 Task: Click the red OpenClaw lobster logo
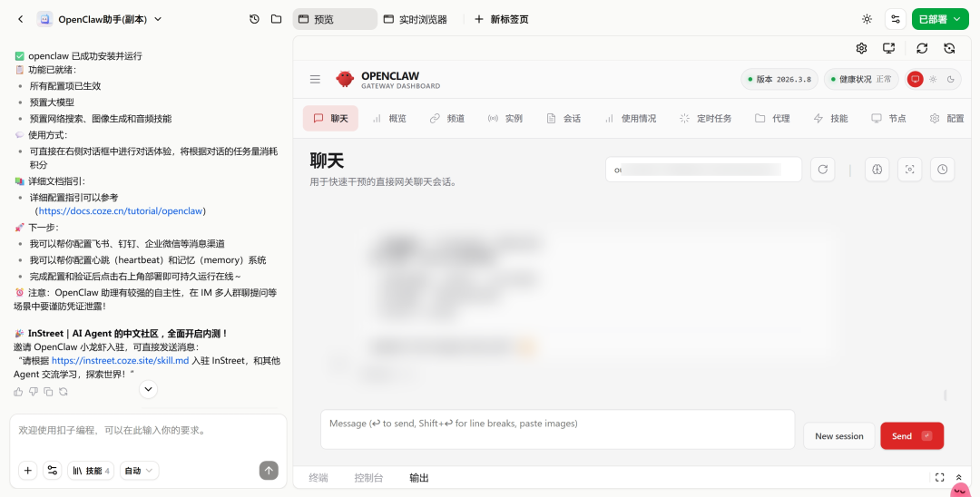click(345, 79)
